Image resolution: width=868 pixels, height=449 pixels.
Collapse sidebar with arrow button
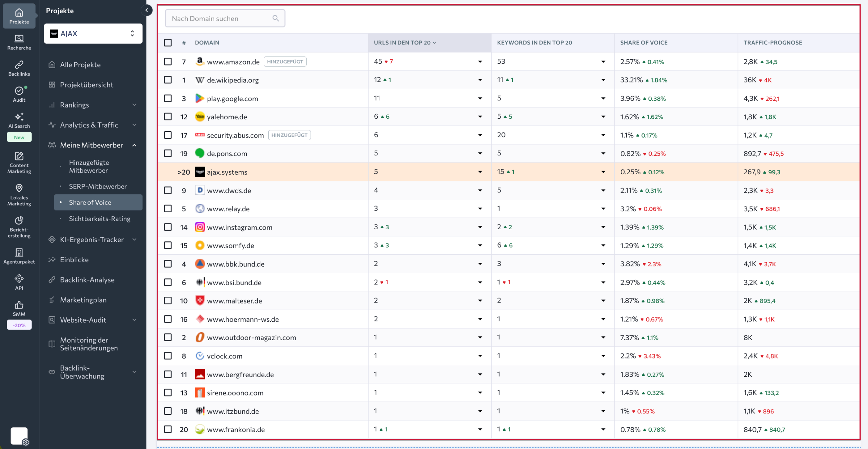[146, 10]
